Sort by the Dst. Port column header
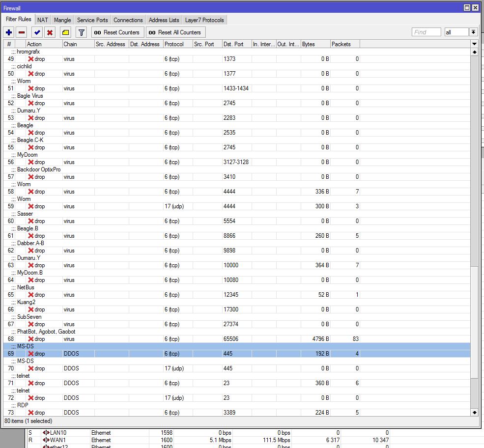 coord(237,44)
